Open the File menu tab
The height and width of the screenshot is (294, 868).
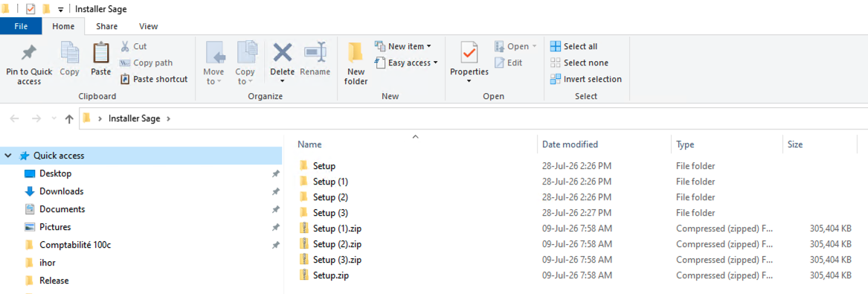coord(21,26)
